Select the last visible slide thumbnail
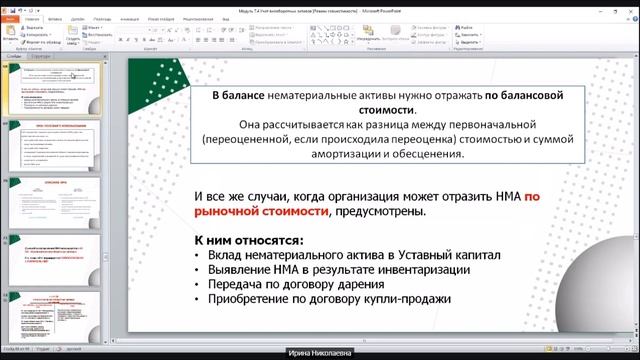640x360 pixels. tap(54, 317)
